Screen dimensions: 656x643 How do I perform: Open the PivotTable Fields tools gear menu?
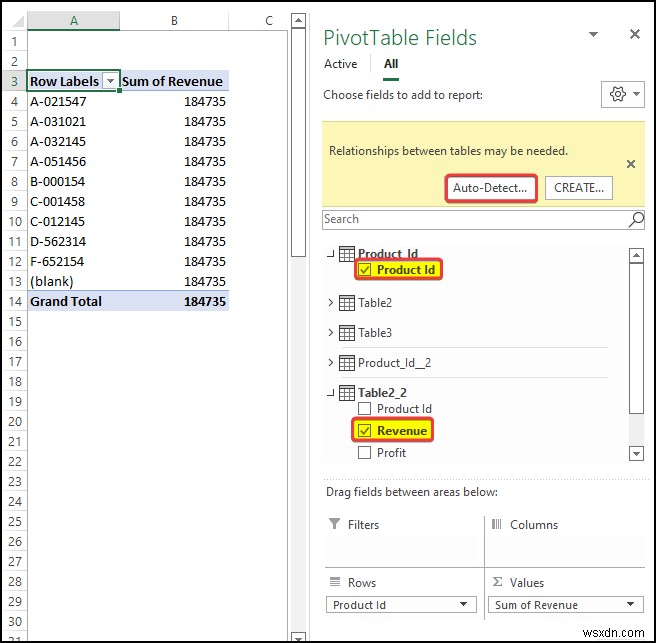(x=623, y=95)
